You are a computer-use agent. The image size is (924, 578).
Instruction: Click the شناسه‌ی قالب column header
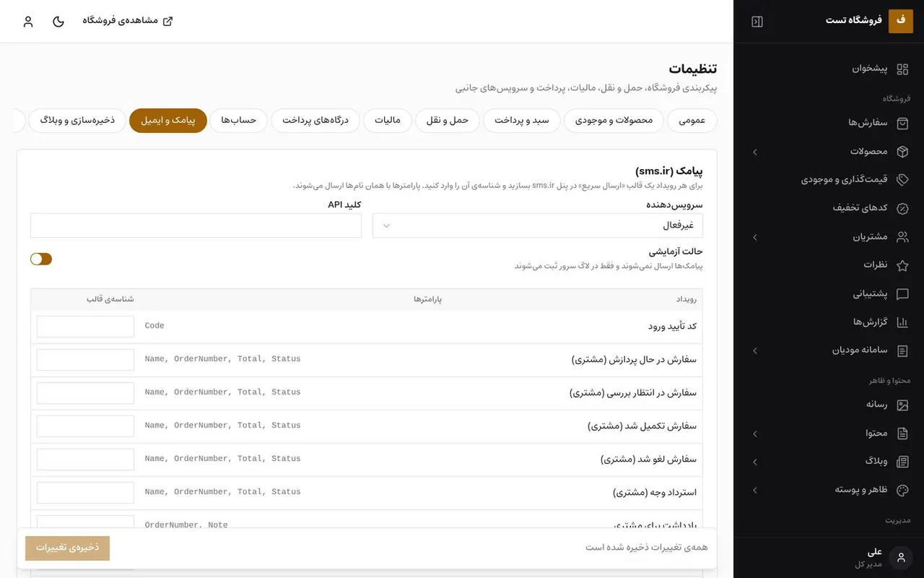pos(110,299)
